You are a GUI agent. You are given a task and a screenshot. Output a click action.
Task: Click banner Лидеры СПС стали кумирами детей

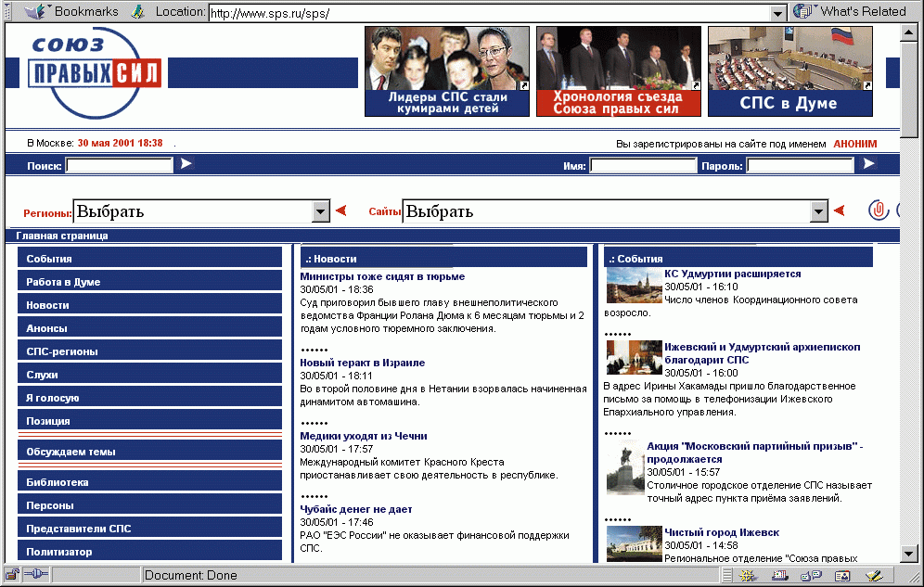coord(446,71)
